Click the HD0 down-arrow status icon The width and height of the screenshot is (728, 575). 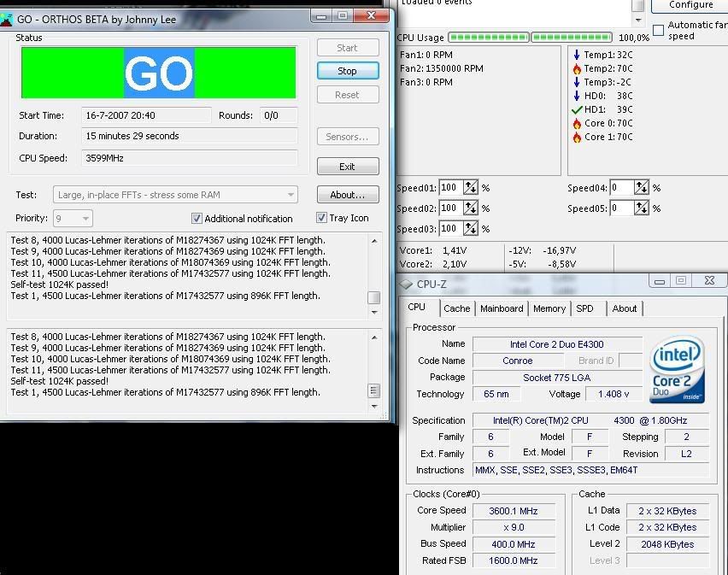tap(577, 96)
